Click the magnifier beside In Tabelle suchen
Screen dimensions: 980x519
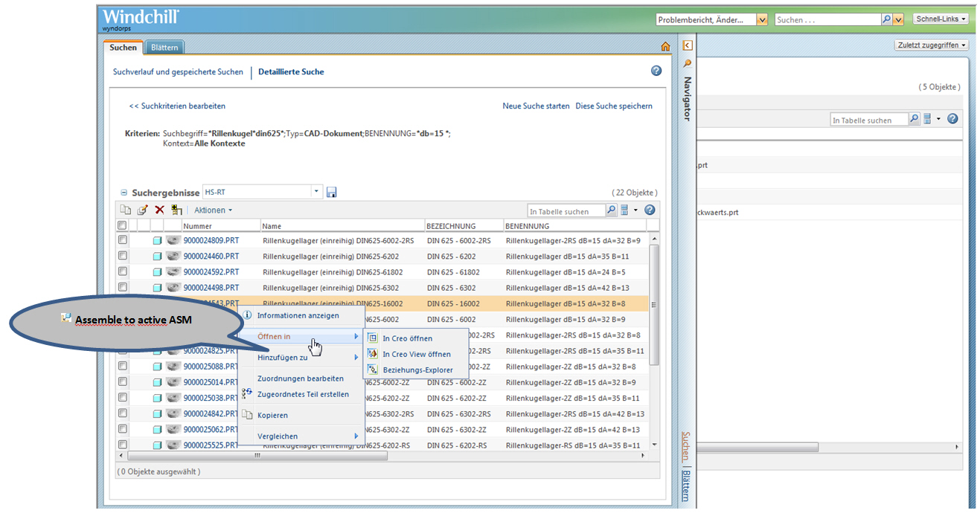pyautogui.click(x=611, y=210)
